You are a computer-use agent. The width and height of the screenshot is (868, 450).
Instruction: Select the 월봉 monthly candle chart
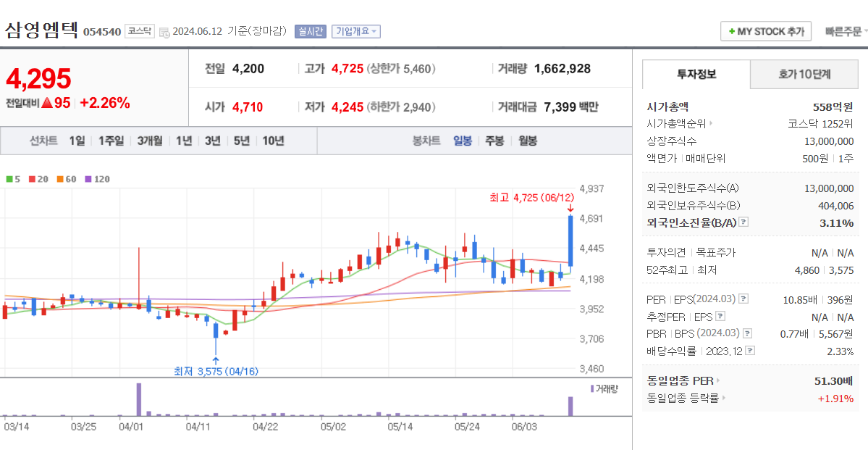528,141
